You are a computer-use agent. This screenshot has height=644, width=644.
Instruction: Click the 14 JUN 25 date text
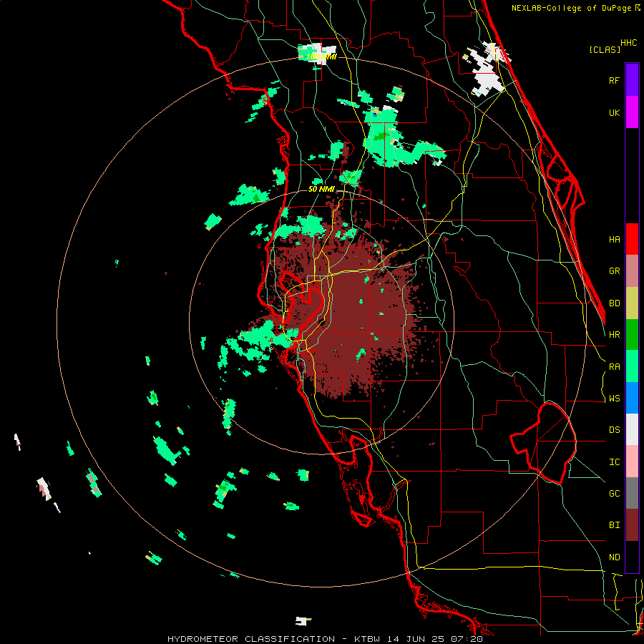pyautogui.click(x=416, y=639)
